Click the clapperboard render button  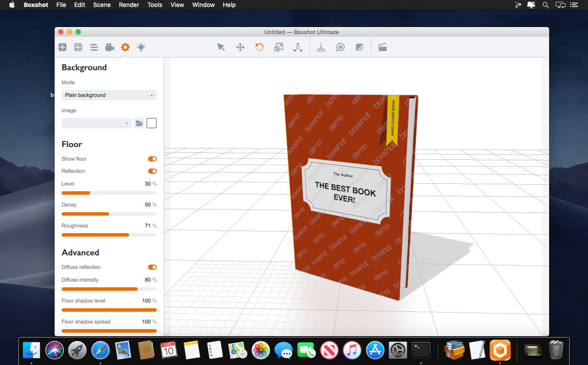click(383, 47)
